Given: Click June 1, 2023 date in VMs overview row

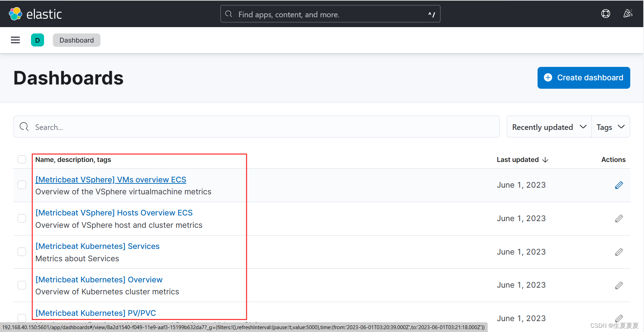Looking at the screenshot, I should [x=521, y=185].
